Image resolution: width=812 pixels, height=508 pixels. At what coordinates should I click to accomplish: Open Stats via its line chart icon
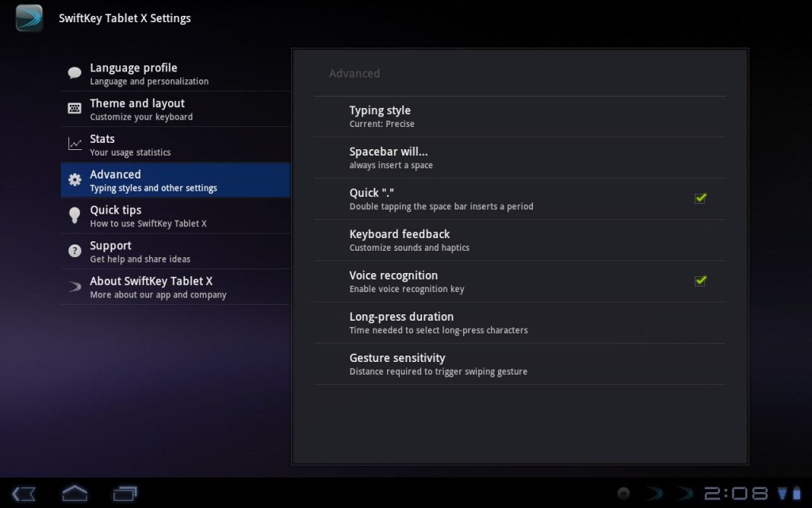75,144
